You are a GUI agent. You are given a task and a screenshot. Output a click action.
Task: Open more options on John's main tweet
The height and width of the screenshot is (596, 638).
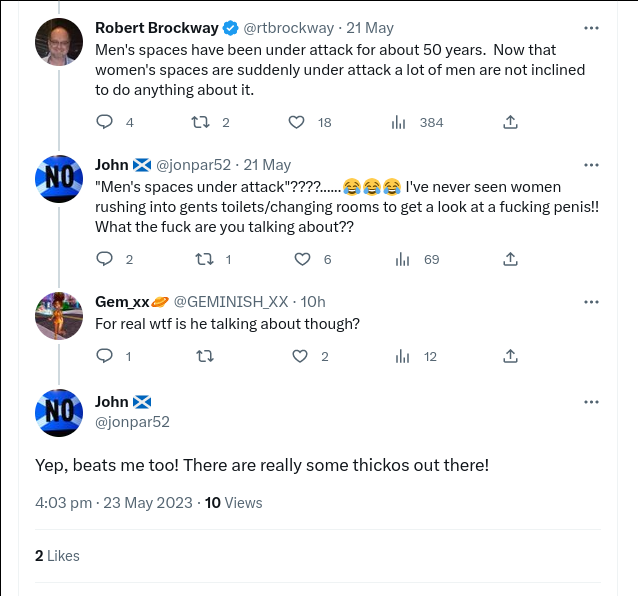click(592, 402)
